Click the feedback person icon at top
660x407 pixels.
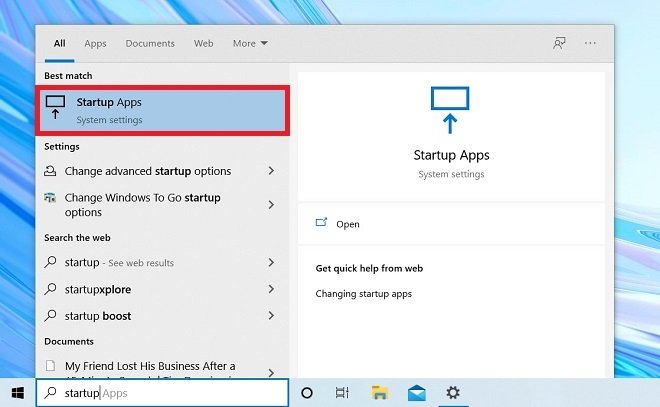[x=559, y=43]
